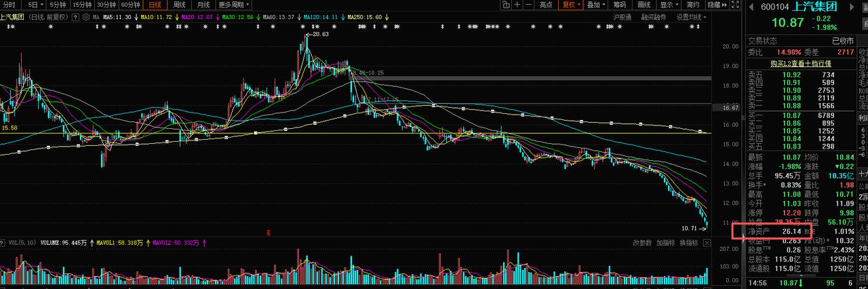Select the 日线 daily tab

click(155, 5)
